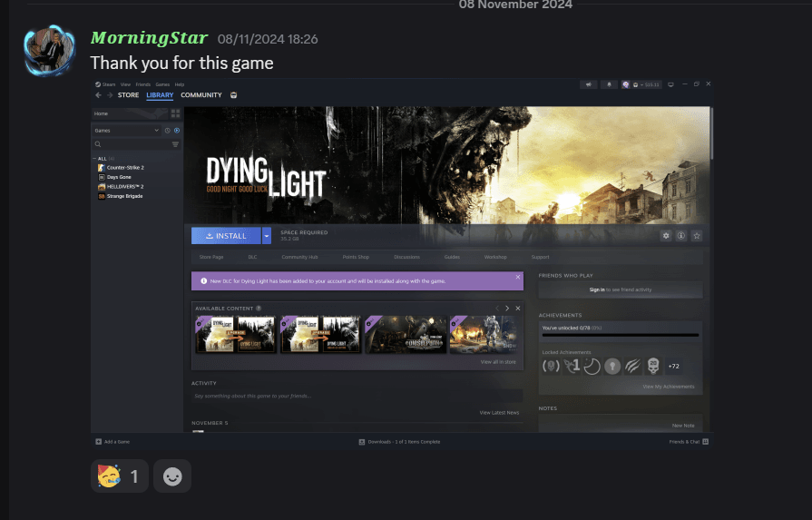The image size is (812, 520).
Task: Show previous available content with left chevron
Action: 497,309
